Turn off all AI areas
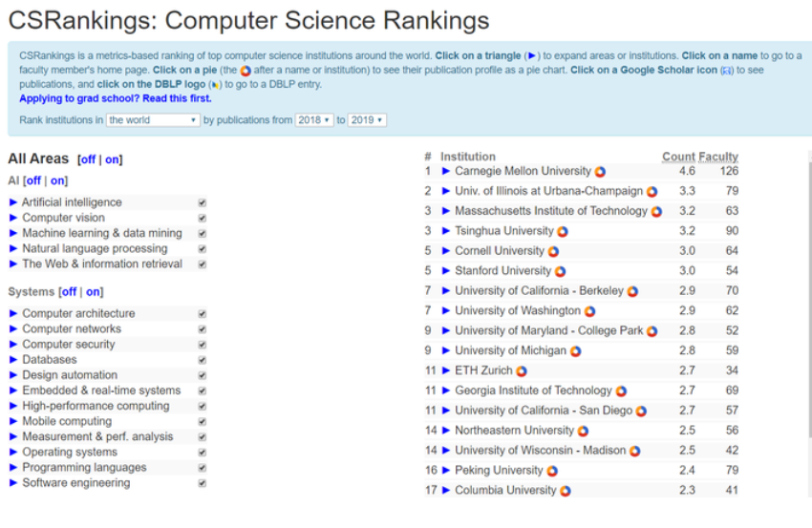Viewport: 812px width, 528px height. 33,180
